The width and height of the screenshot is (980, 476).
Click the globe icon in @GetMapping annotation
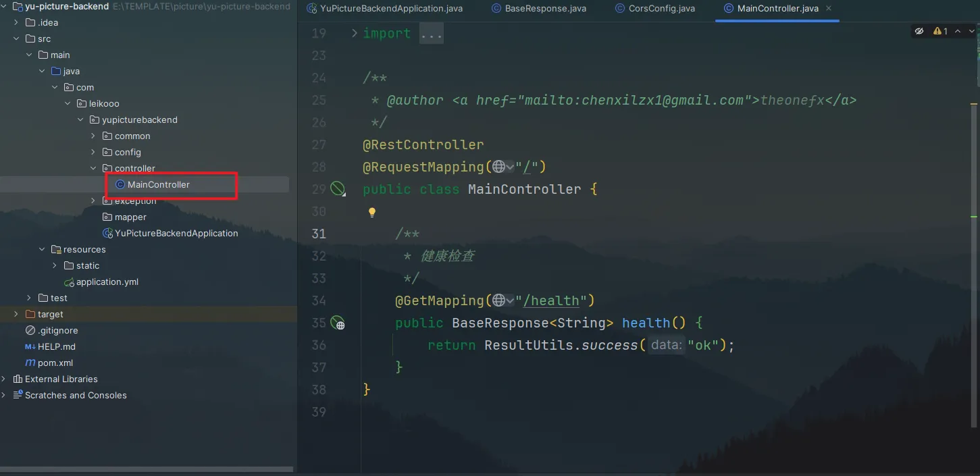498,300
